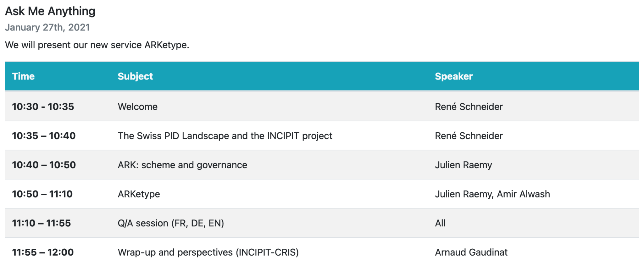Click the Subject column header
Screen dimensions: 644x271
point(135,76)
